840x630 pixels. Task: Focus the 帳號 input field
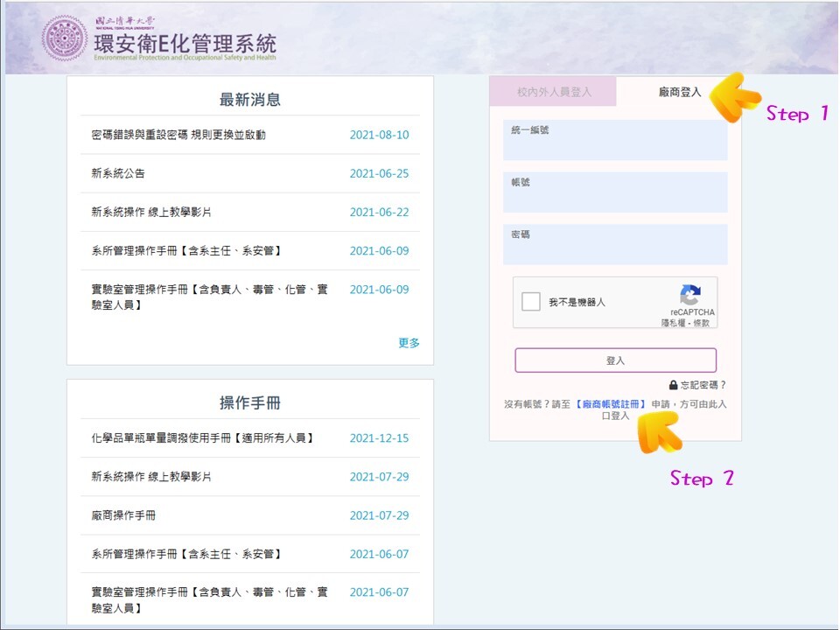[615, 192]
